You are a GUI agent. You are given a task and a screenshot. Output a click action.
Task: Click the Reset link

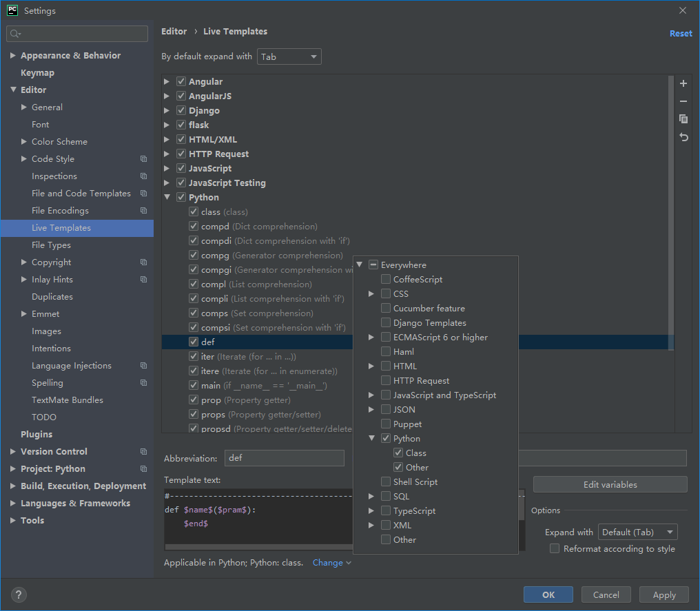coord(681,34)
